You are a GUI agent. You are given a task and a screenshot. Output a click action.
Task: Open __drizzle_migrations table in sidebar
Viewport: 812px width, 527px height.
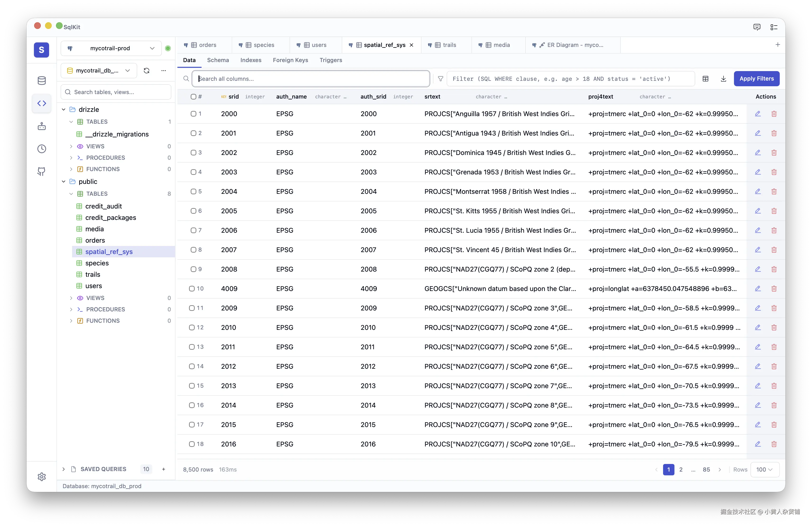click(117, 134)
